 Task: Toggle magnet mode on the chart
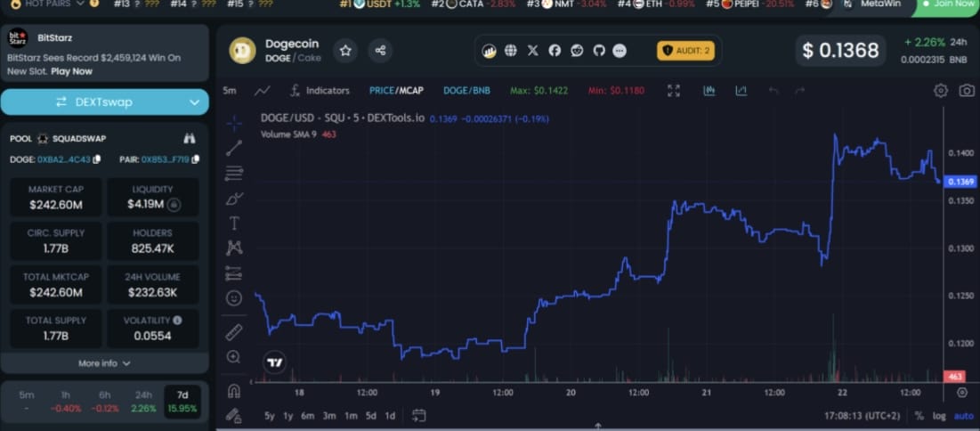(234, 391)
